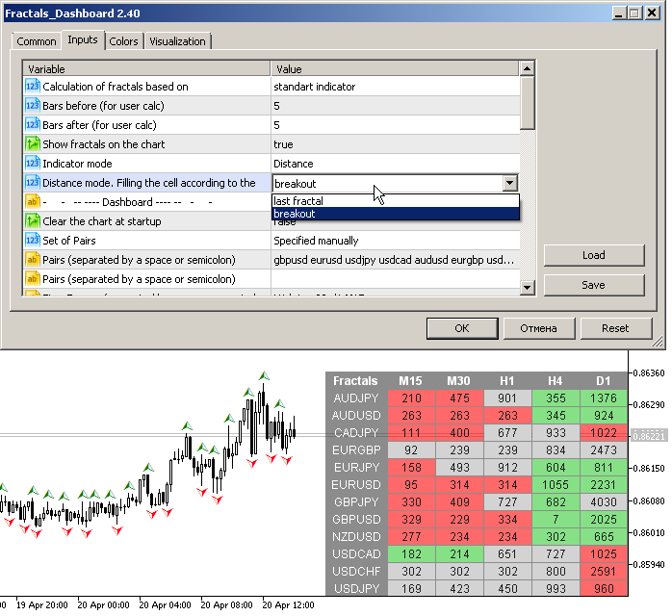
Task: Click the green icon beside Show fractals on the chart
Action: (x=33, y=144)
